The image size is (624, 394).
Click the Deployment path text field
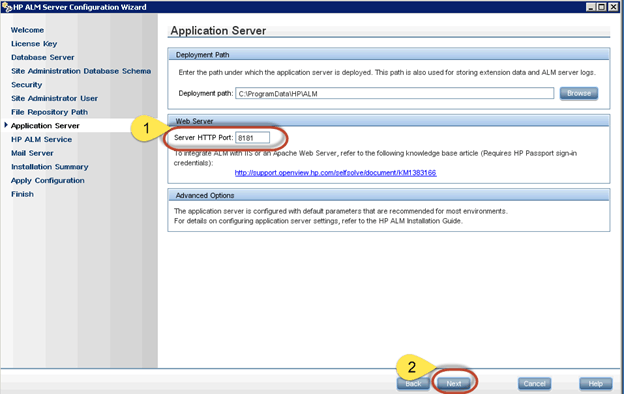[394, 94]
